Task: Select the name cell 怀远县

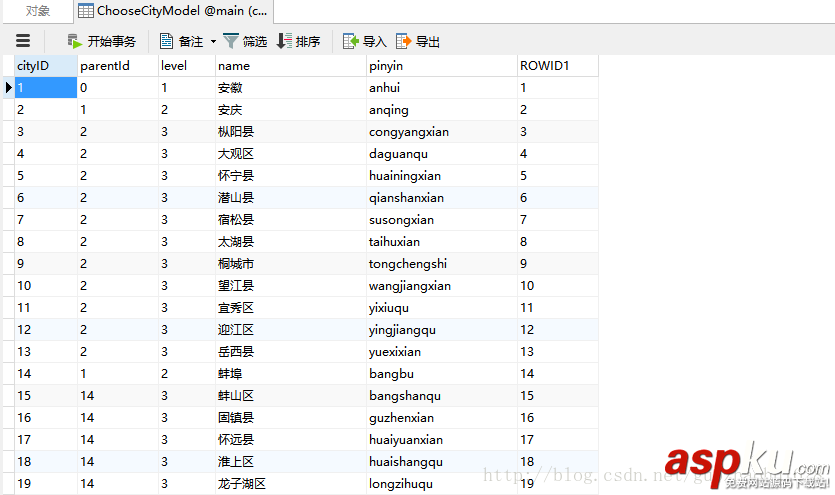Action: pyautogui.click(x=291, y=440)
